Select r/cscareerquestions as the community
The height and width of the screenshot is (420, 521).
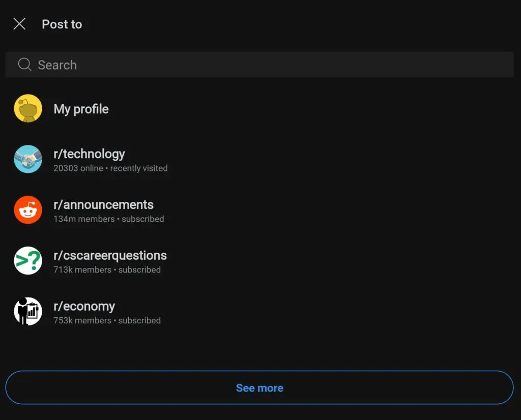tap(110, 255)
